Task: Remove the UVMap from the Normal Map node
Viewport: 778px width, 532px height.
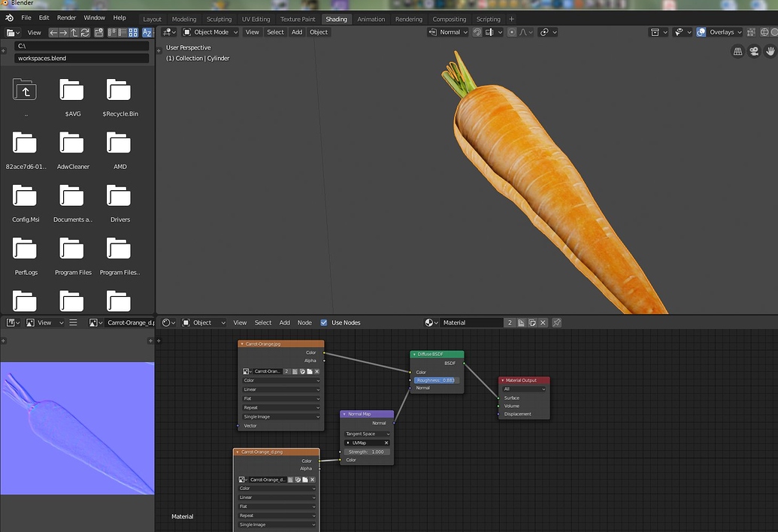Action: (x=386, y=443)
